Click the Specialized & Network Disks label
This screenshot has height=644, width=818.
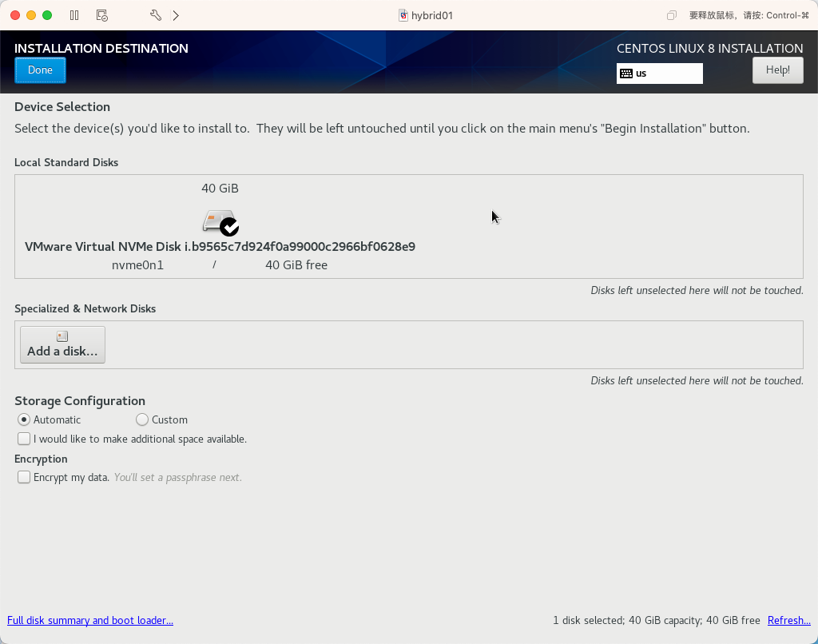pyautogui.click(x=85, y=308)
